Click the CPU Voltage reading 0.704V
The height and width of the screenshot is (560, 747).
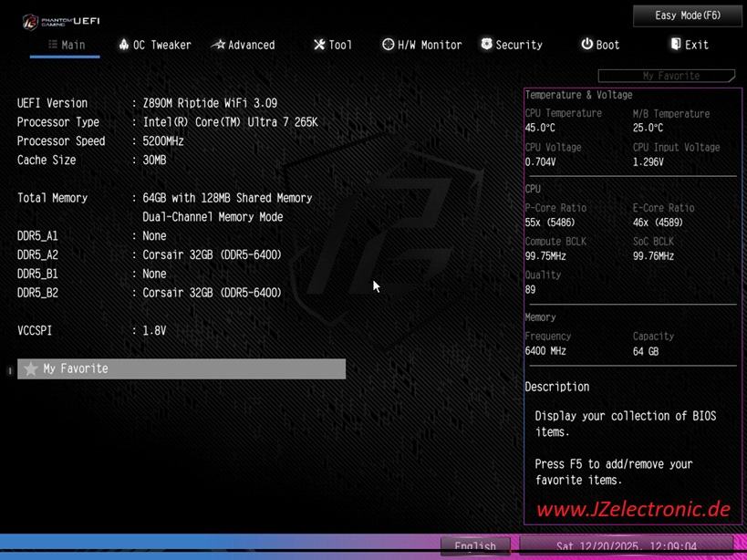(540, 162)
